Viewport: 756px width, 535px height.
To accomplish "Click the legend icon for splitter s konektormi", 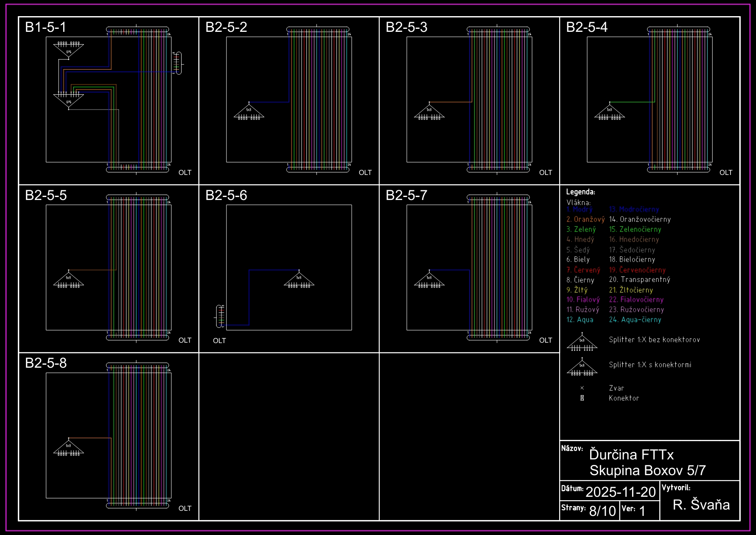I will 582,367.
